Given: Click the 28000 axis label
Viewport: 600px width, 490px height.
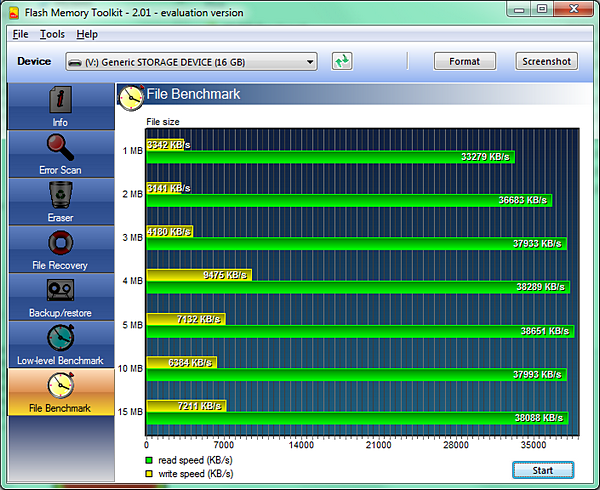Looking at the screenshot, I should 456,445.
